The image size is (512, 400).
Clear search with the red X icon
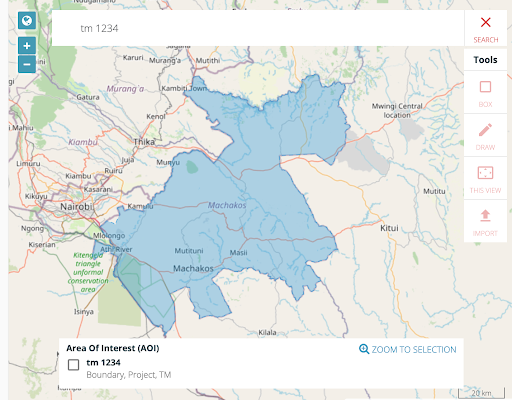pyautogui.click(x=486, y=22)
